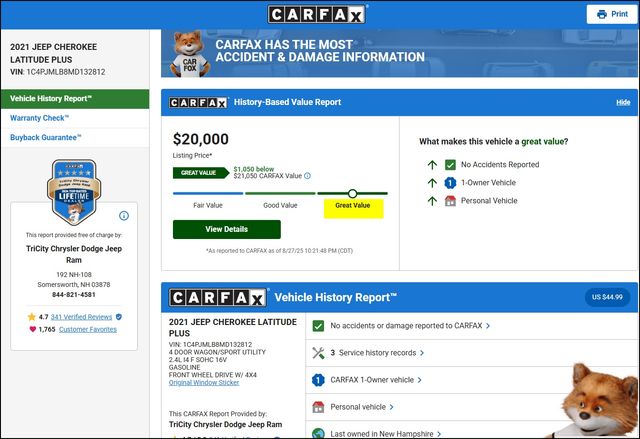This screenshot has width=640, height=439.
Task: Click the blue 1-Owner badge in value report
Action: click(x=450, y=183)
